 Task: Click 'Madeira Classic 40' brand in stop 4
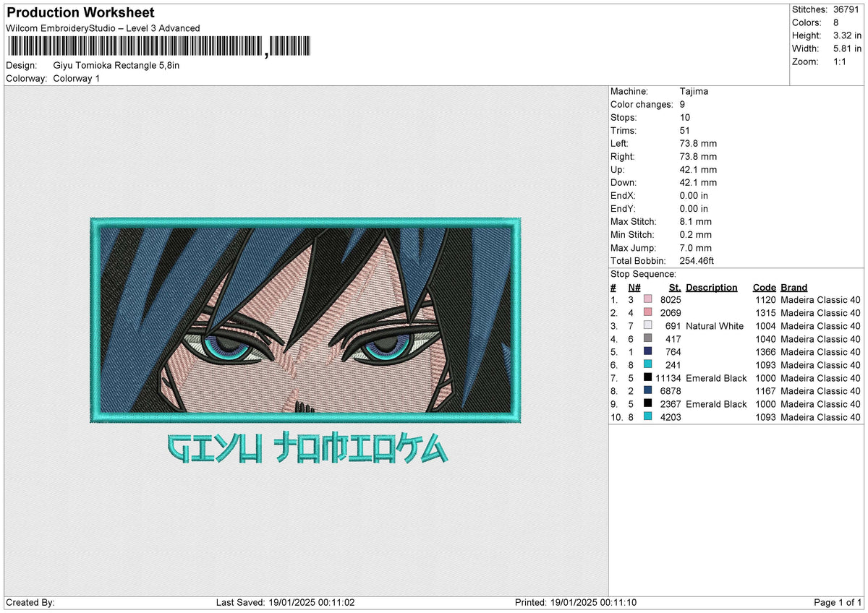[821, 338]
